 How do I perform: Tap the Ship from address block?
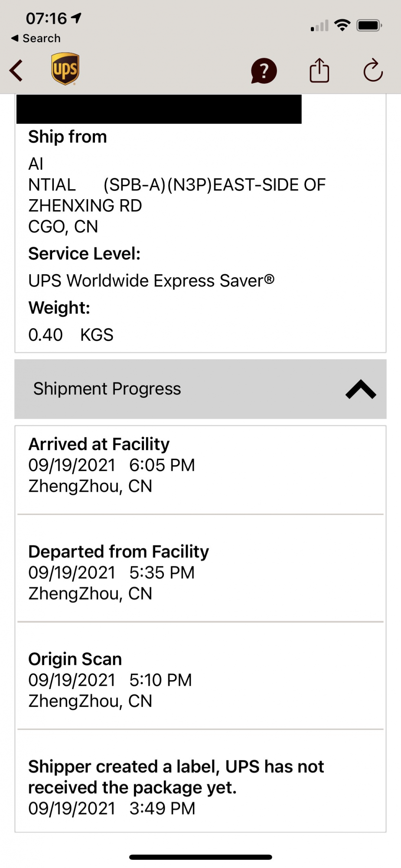coord(177,195)
